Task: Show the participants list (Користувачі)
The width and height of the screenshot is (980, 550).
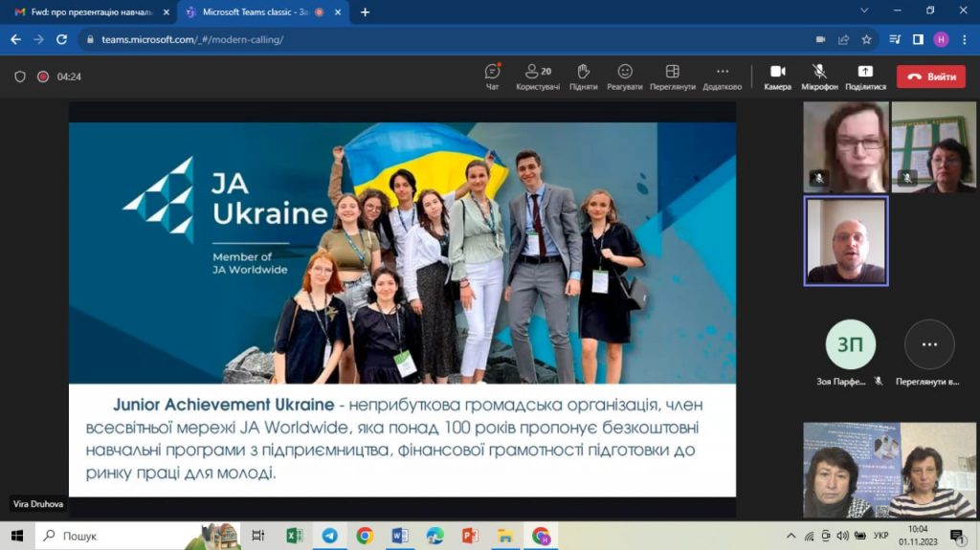Action: (x=538, y=76)
